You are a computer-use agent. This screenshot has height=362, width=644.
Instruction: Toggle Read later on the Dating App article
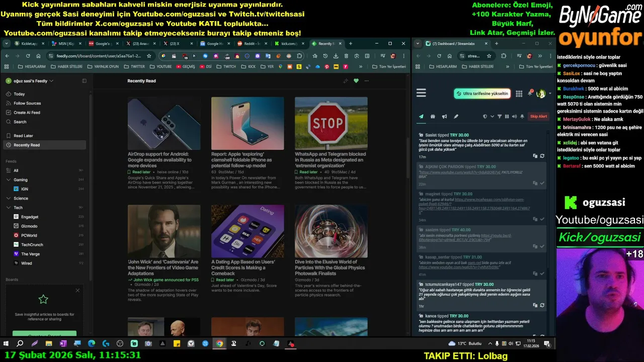pos(223,280)
